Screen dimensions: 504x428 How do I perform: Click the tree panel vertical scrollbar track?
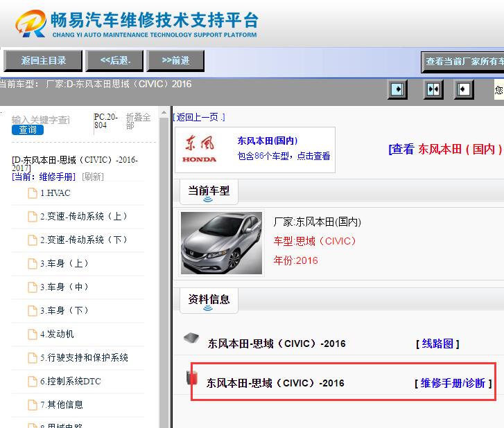(164, 273)
